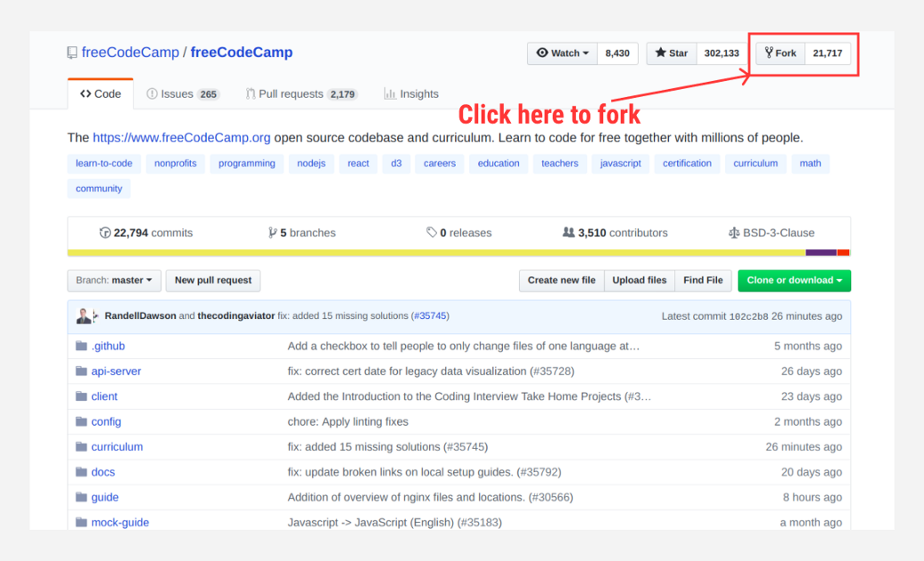Screen dimensions: 924x561
Task: Open the freeCodeCamp owner link
Action: coord(131,52)
